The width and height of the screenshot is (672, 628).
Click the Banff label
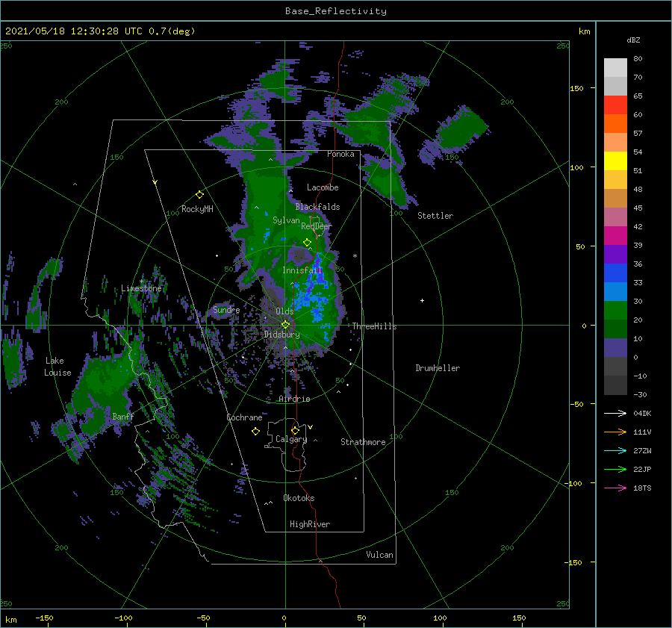coord(123,416)
